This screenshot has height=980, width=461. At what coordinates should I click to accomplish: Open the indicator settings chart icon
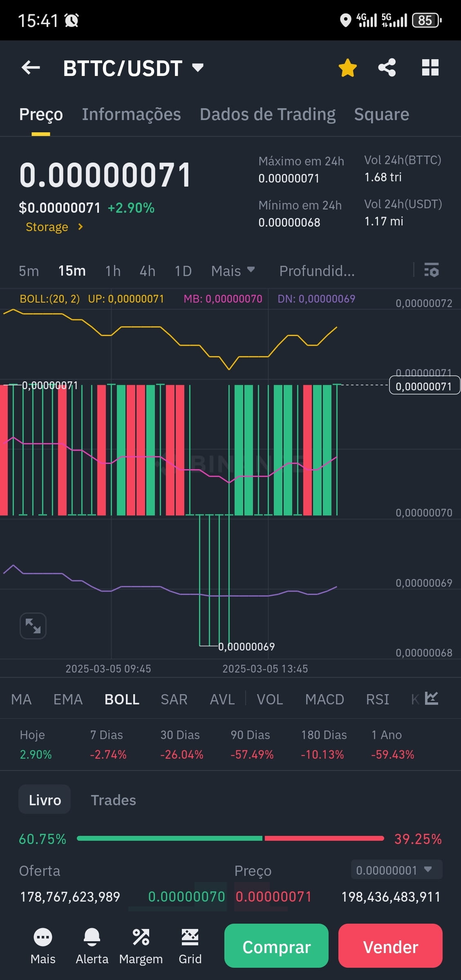click(432, 698)
